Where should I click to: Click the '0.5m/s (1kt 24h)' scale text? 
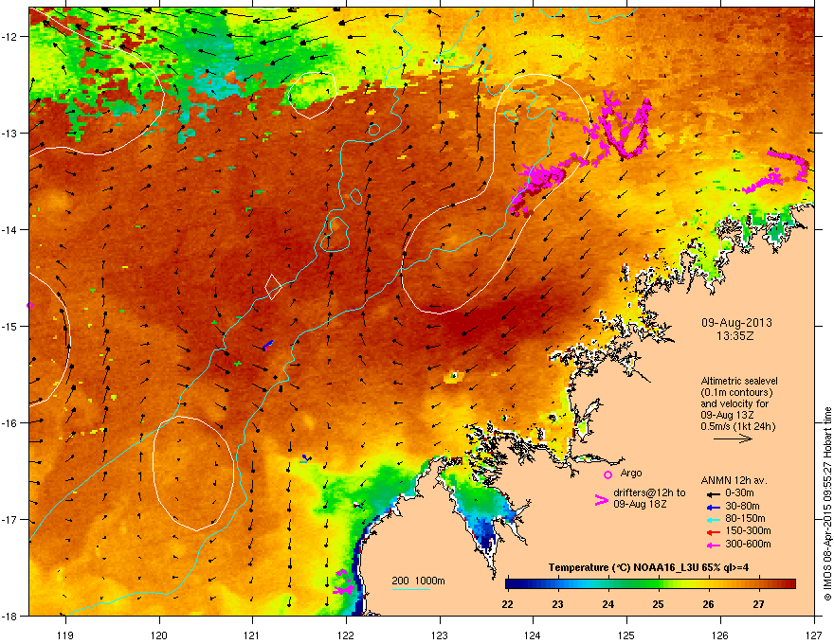737,427
